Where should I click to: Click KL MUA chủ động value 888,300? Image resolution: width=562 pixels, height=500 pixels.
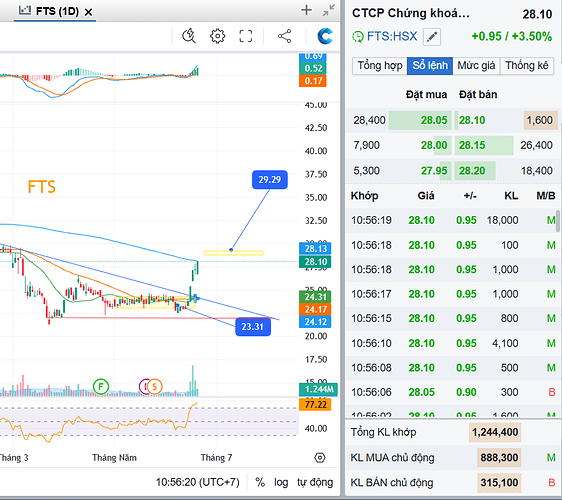pyautogui.click(x=499, y=458)
